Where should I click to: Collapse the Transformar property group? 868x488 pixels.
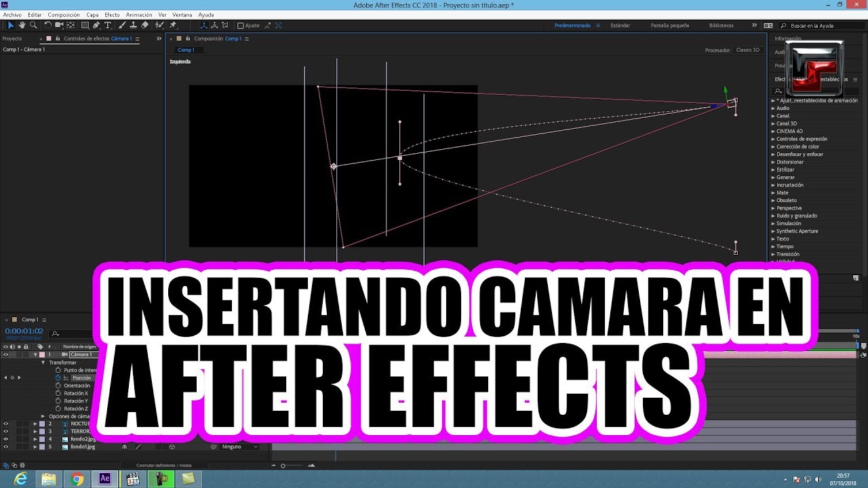click(x=43, y=363)
